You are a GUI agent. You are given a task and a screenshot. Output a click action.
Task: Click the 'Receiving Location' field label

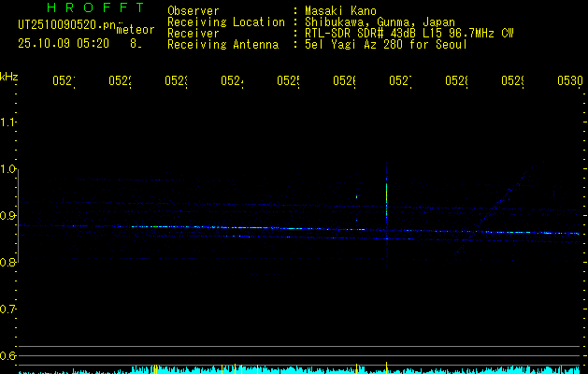click(226, 22)
